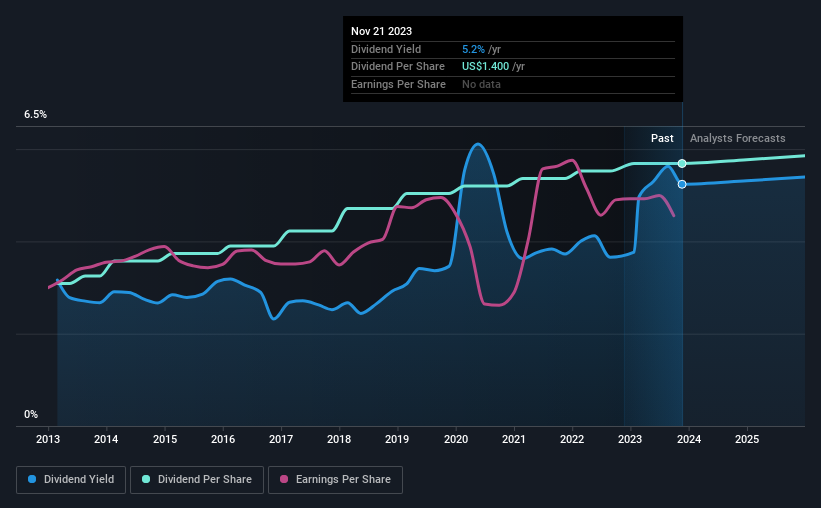The image size is (821, 508).
Task: Select the Past section label
Action: 662,138
